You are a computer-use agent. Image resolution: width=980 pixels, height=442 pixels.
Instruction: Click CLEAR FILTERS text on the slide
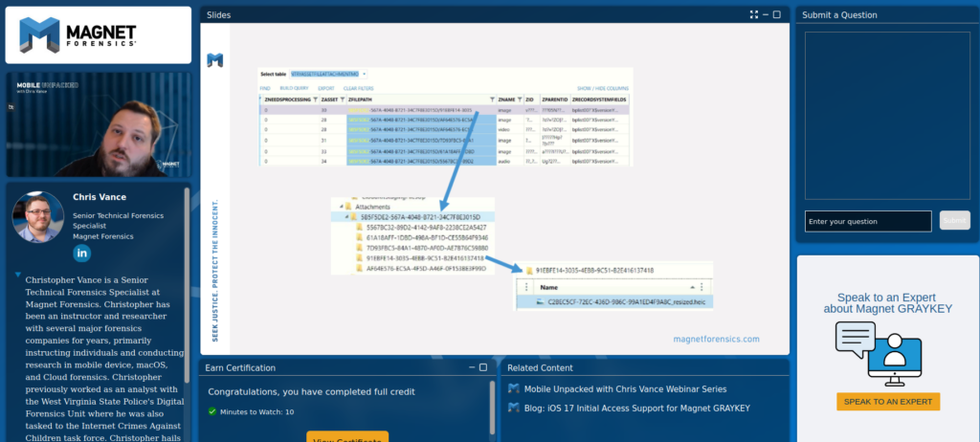(x=359, y=89)
